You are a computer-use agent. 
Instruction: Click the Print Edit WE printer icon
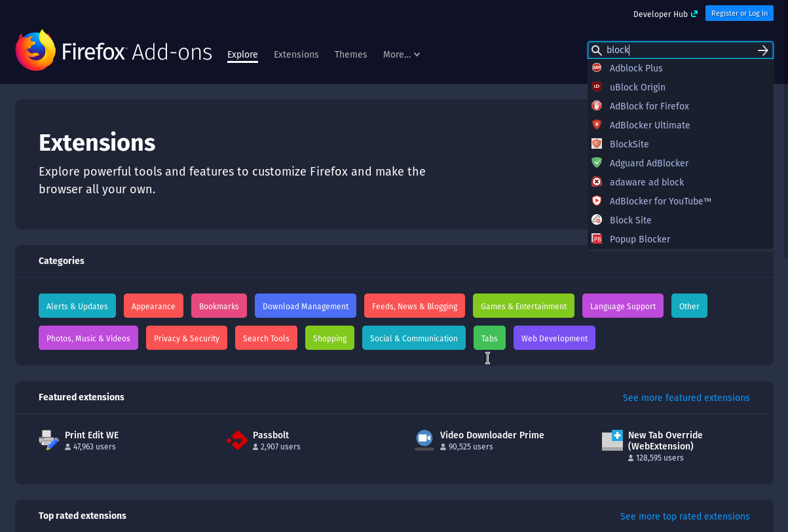pyautogui.click(x=48, y=440)
